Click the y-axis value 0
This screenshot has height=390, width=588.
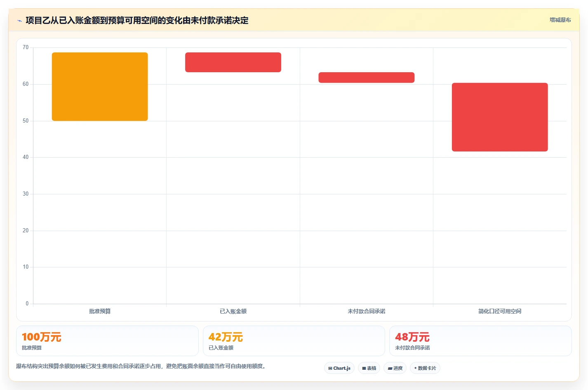[x=27, y=304]
